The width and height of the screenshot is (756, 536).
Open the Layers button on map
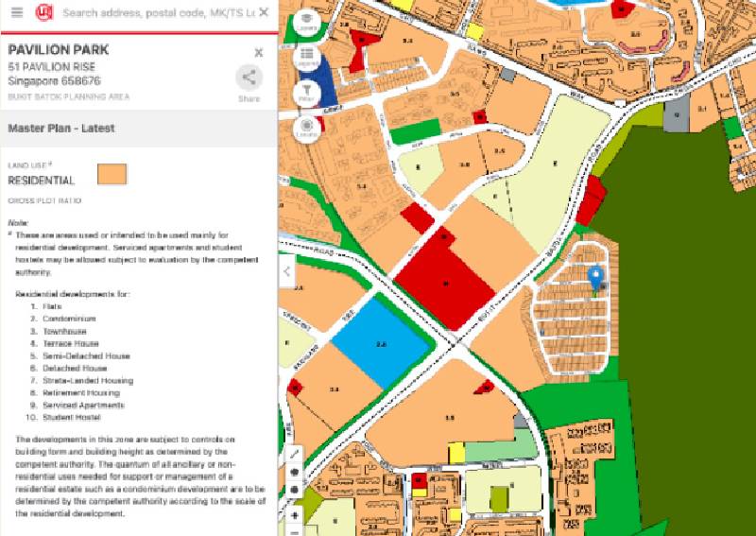306,21
